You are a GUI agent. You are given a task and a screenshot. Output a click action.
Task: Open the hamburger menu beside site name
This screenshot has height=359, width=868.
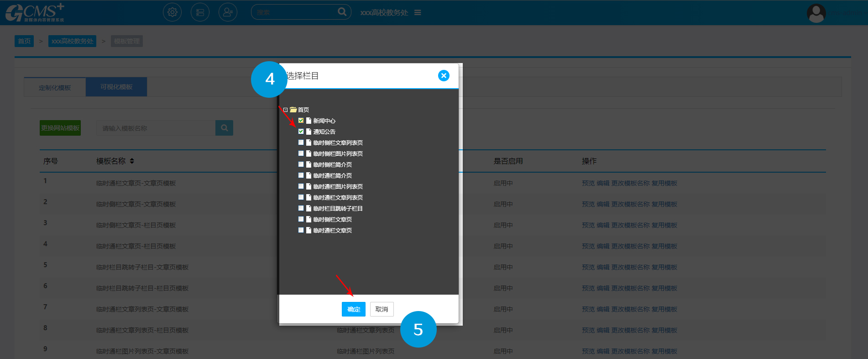click(x=418, y=13)
